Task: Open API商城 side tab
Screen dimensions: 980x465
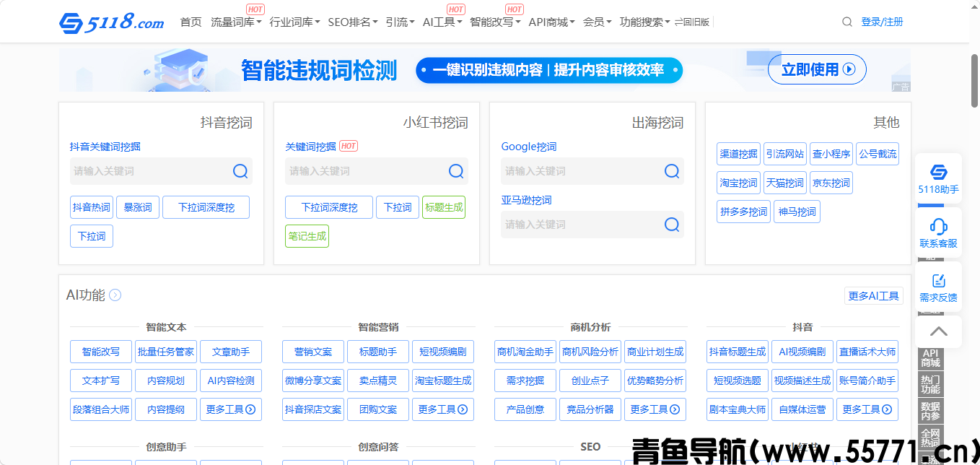Action: [x=931, y=357]
